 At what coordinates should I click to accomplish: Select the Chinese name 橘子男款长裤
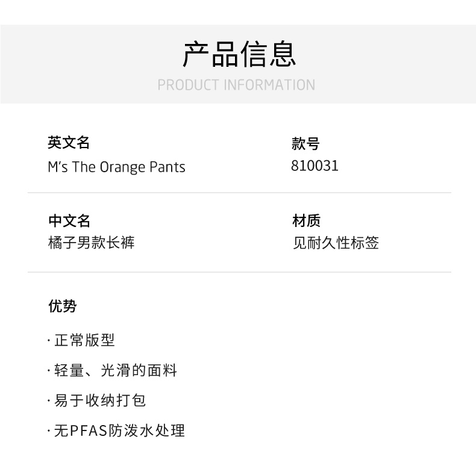point(91,243)
